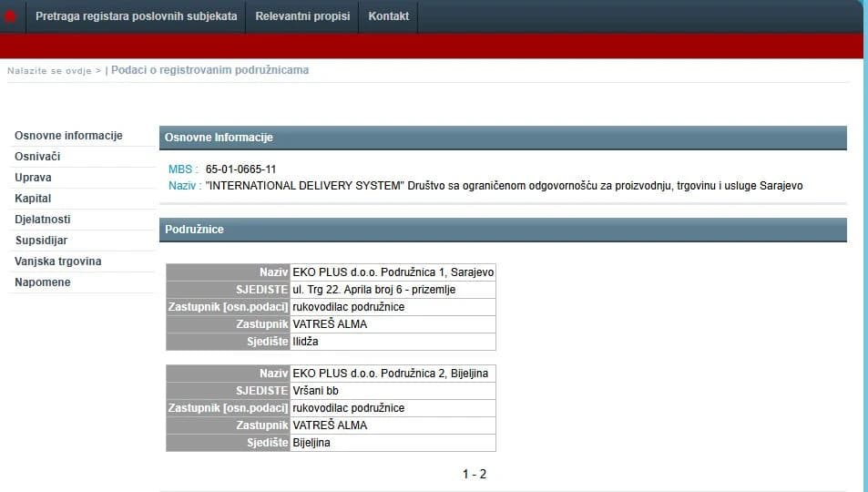Select EKO PLUS d.o.o. Podružnica 2, Bijeljina cell
The height and width of the screenshot is (492, 868).
click(x=393, y=374)
